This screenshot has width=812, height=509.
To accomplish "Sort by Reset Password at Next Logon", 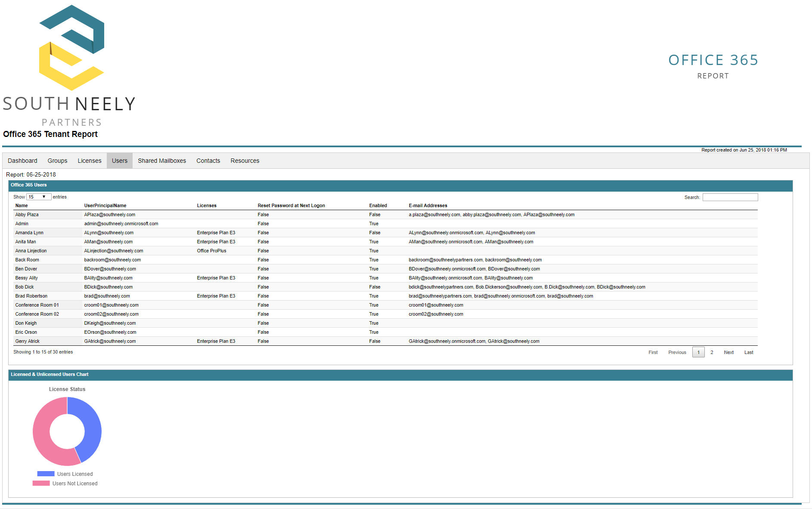I will [x=291, y=205].
